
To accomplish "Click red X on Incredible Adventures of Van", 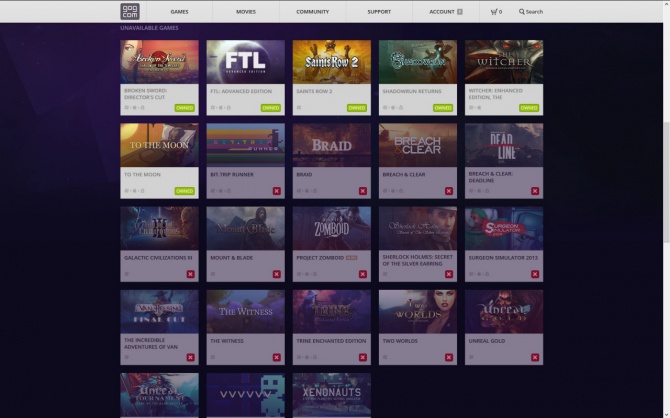I will [x=191, y=357].
